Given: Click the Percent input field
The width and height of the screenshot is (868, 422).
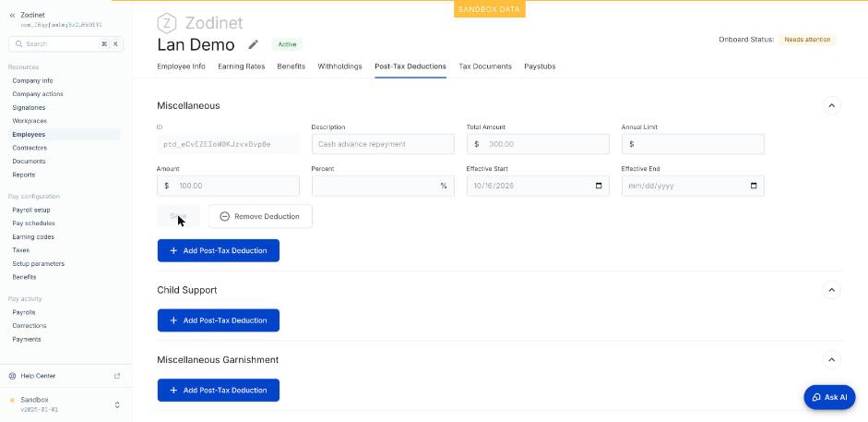Looking at the screenshot, I should (x=383, y=187).
